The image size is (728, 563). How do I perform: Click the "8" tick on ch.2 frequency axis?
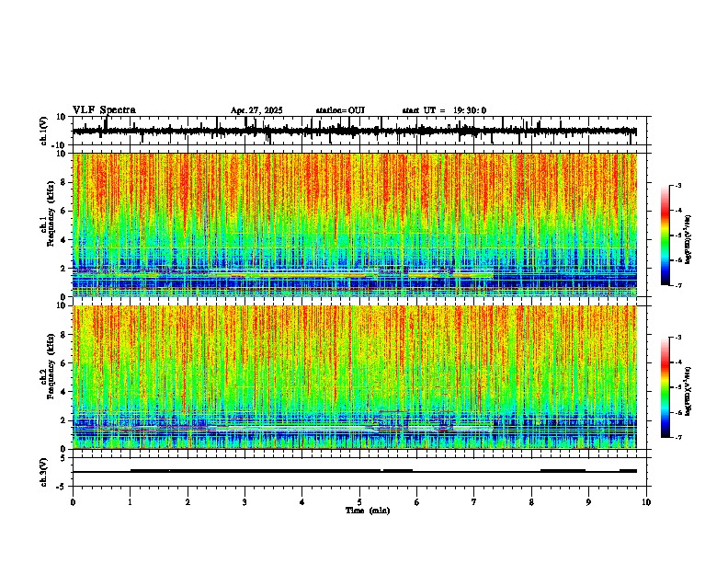(64, 335)
